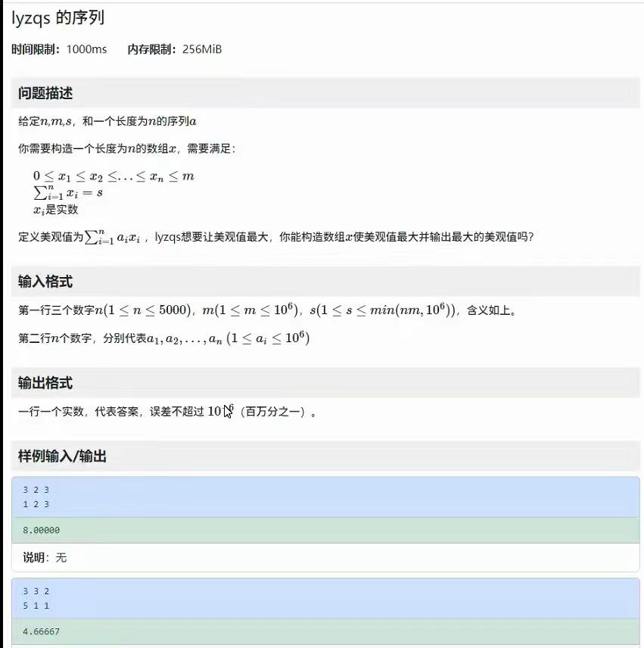Click the output format line mentioning 百万分之一
Viewport: 644px width, 648px height.
167,411
